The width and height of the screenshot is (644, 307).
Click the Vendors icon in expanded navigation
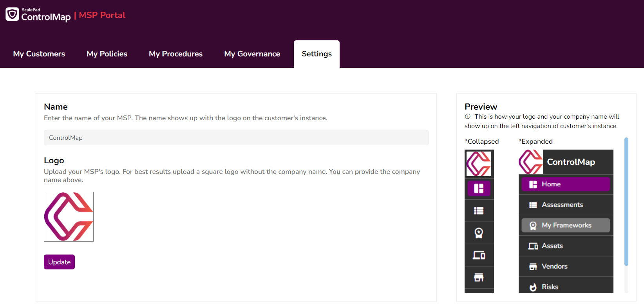click(533, 267)
